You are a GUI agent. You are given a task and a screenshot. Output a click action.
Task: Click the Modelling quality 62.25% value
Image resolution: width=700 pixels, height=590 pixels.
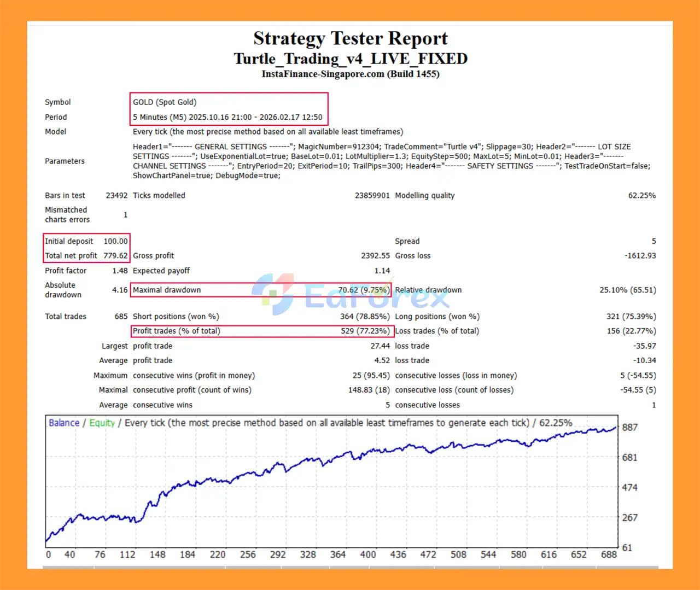pyautogui.click(x=641, y=195)
